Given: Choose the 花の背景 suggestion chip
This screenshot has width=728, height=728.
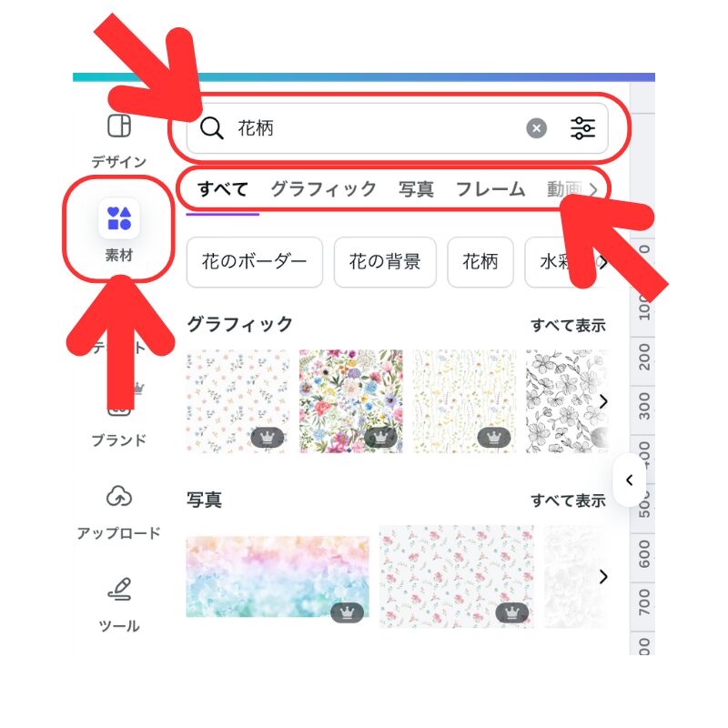Looking at the screenshot, I should [385, 262].
